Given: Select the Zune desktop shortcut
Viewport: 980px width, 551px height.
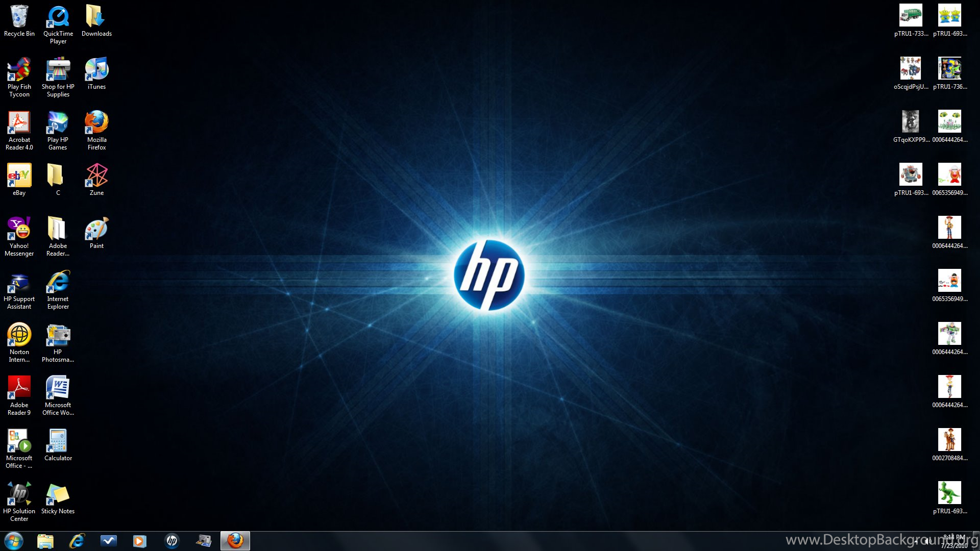Looking at the screenshot, I should tap(96, 180).
